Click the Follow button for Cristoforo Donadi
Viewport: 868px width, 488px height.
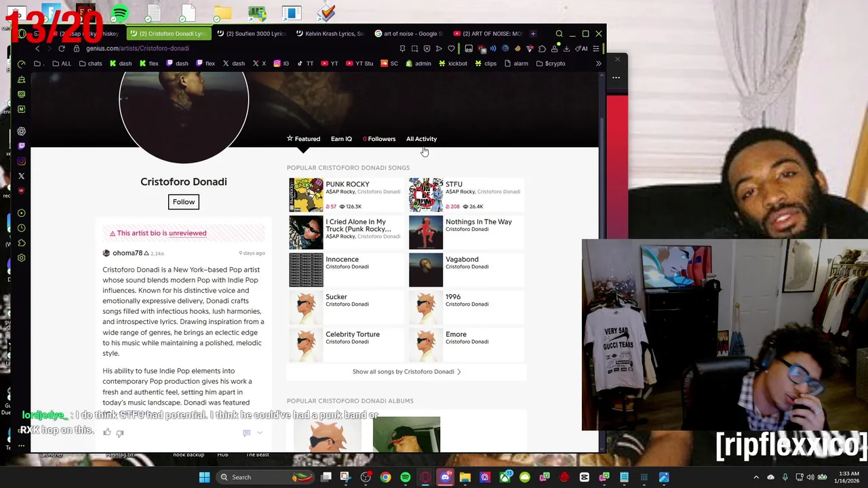[x=183, y=202]
